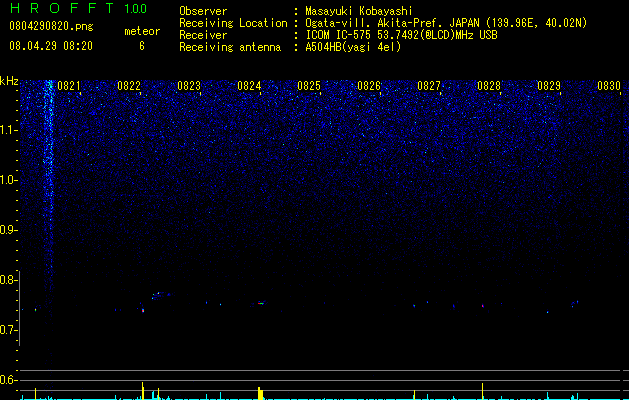Image resolution: width=629 pixels, height=400 pixels.
Task: Select the 0.9 kHz axis label
Action: pyautogui.click(x=8, y=230)
